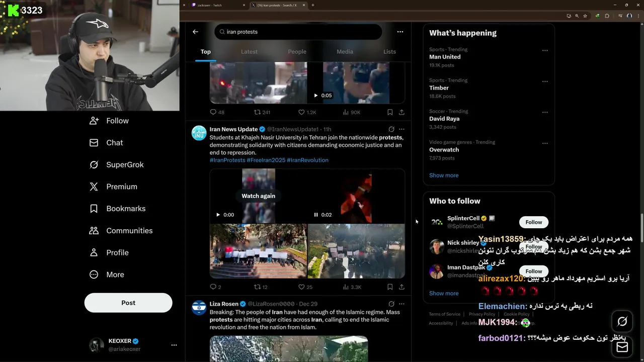The image size is (644, 362).
Task: Open the #IranProtests hashtag
Action: pos(227,160)
